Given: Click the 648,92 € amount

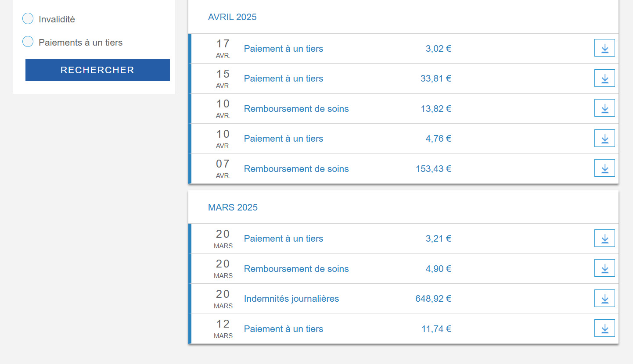Looking at the screenshot, I should [x=433, y=299].
